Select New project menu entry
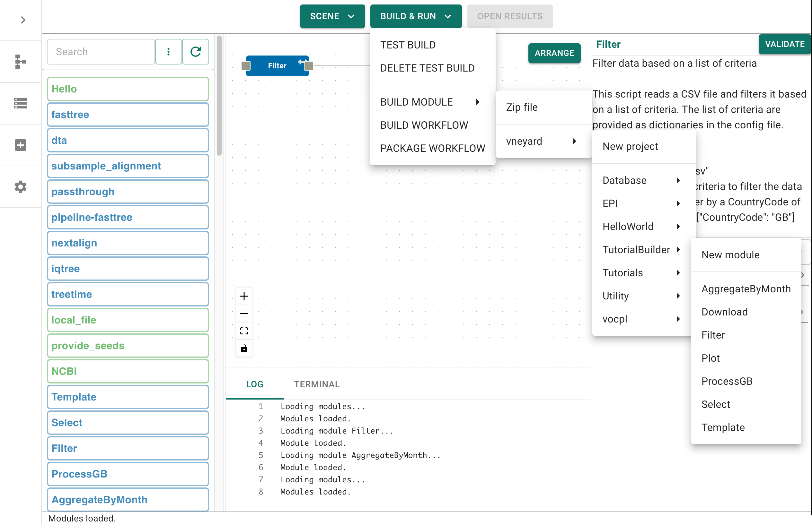This screenshot has height=525, width=812. [644, 146]
